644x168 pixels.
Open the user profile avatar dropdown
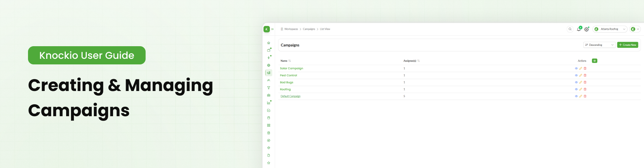635,29
